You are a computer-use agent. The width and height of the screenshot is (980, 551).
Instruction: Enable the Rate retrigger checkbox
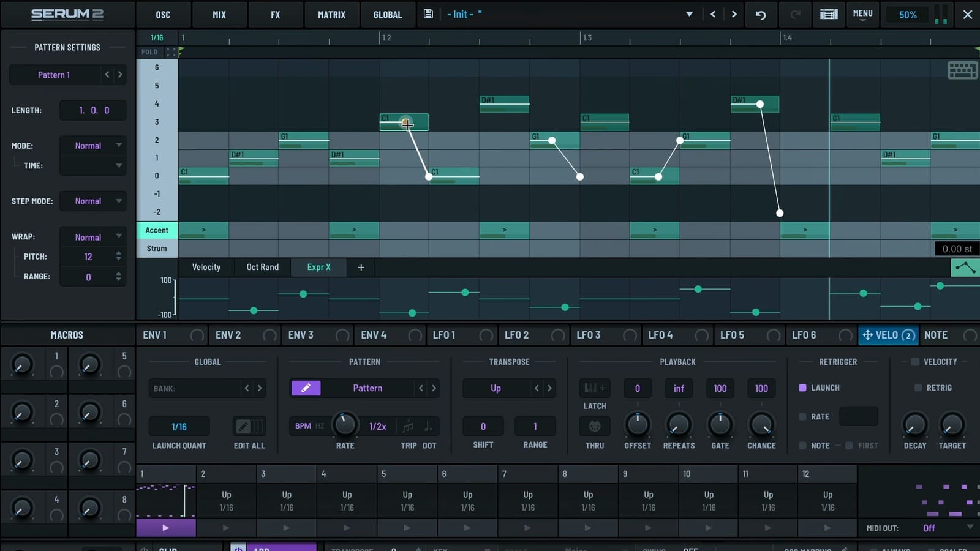click(x=802, y=416)
